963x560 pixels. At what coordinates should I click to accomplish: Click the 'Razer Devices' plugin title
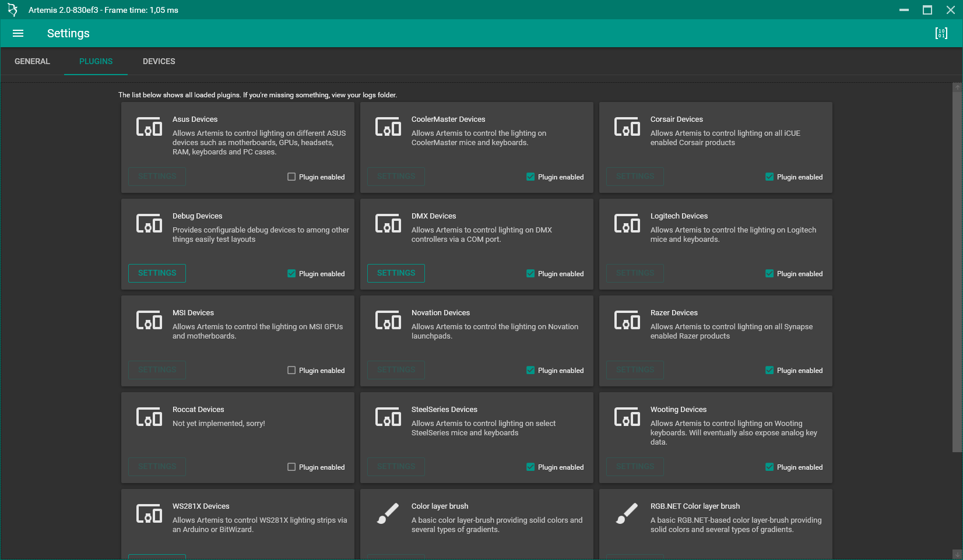[x=674, y=313]
